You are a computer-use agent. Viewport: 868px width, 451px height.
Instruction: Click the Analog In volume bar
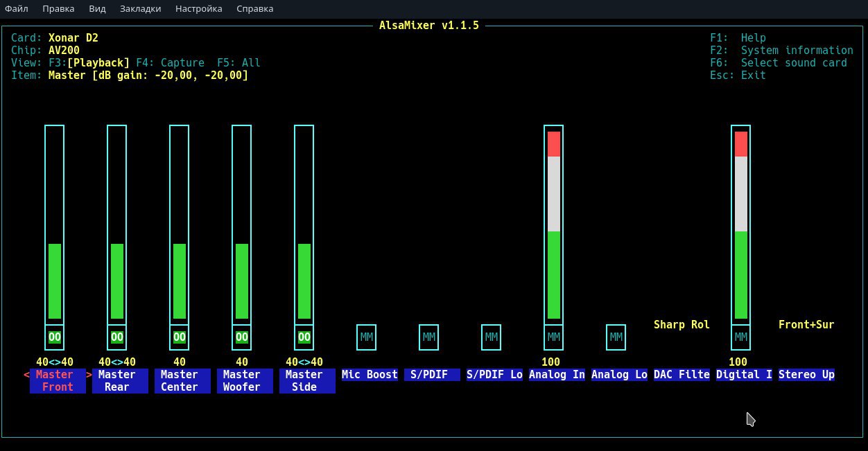554,224
